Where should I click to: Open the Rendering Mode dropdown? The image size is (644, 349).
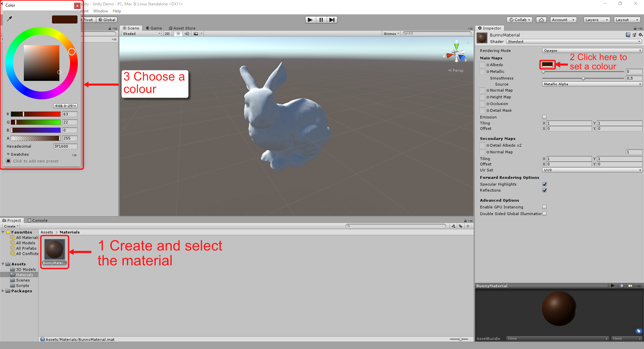(592, 51)
